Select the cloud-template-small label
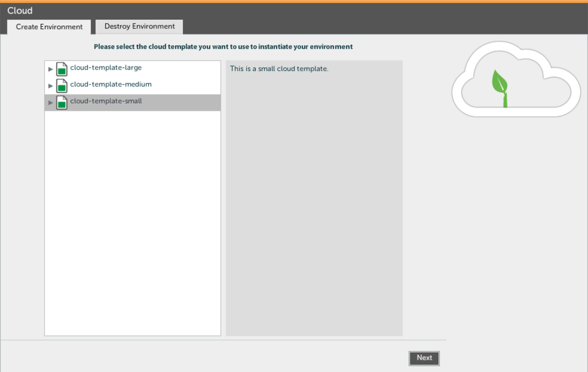 click(106, 101)
